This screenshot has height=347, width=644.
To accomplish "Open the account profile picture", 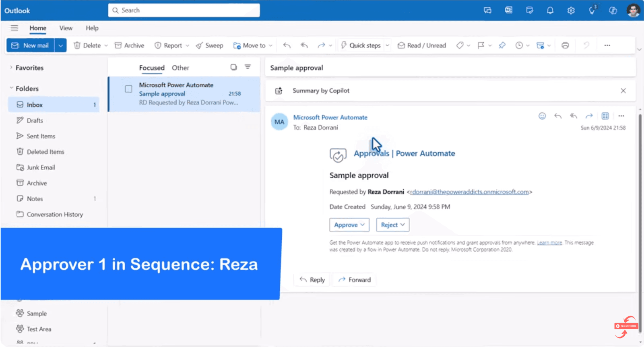I will (633, 10).
